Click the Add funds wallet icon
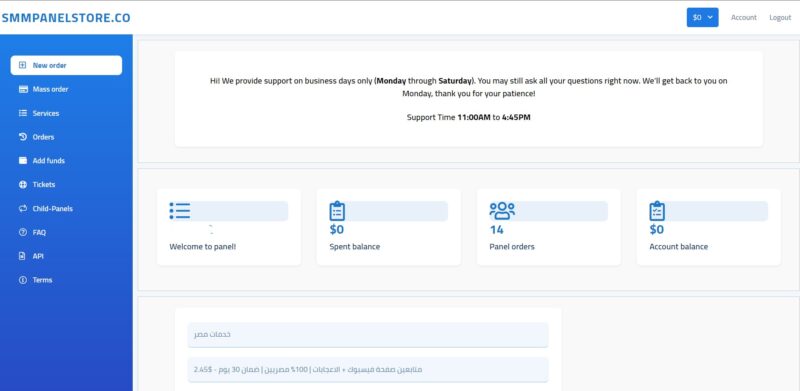This screenshot has width=800, height=391. tap(23, 160)
